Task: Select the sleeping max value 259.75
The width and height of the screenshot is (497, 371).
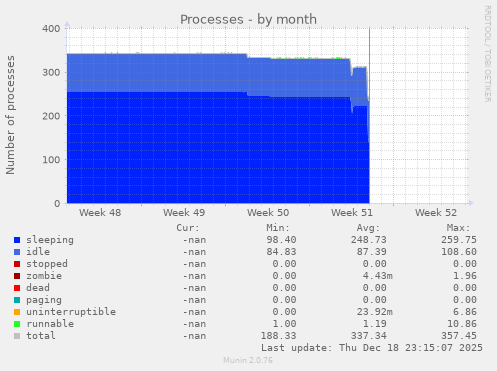Action: tap(459, 240)
